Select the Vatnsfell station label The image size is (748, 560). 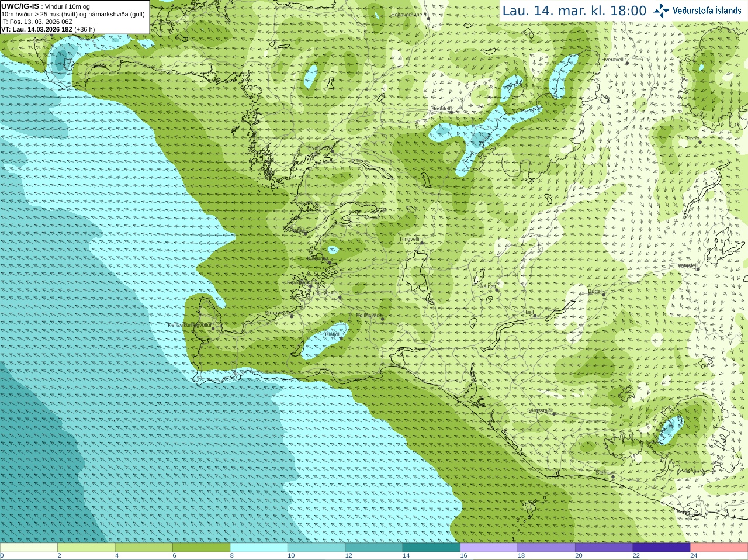pos(688,265)
